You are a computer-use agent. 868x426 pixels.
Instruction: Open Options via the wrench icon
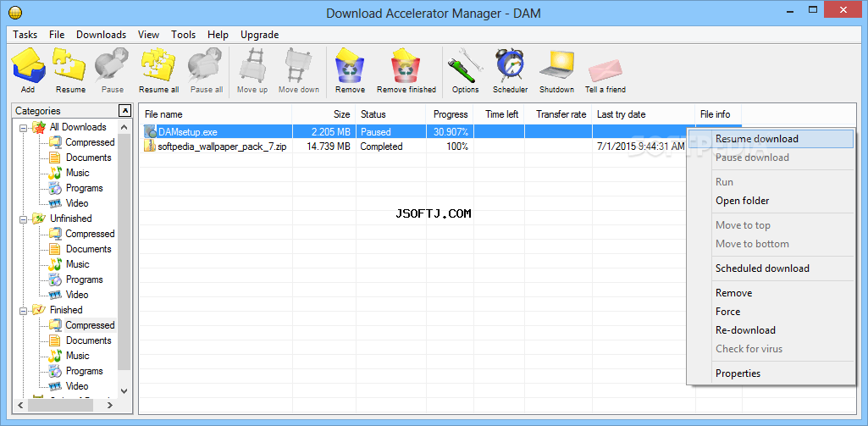tap(466, 66)
